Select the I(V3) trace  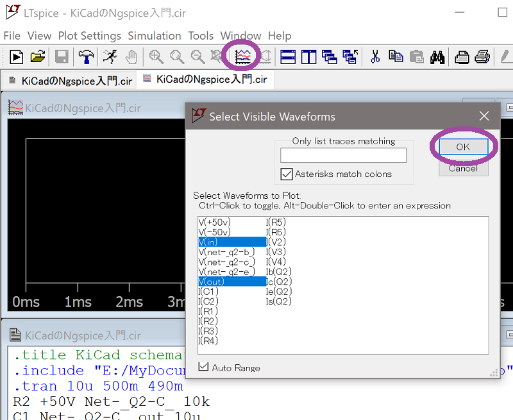coord(276,252)
